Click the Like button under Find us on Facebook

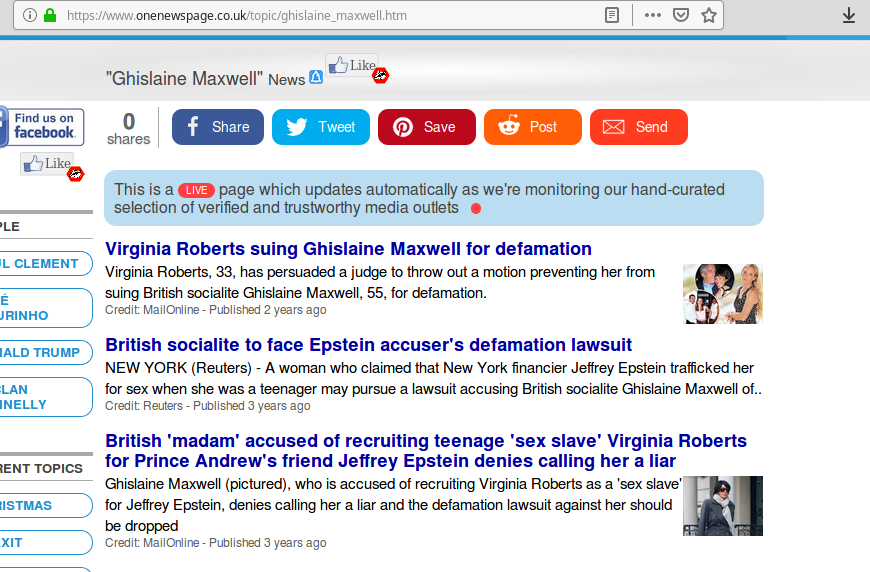(47, 164)
